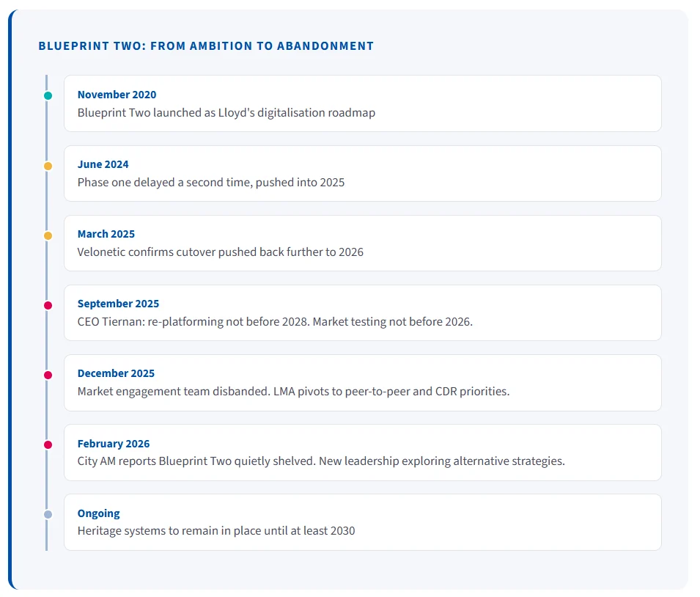
Task: Click 'City AM reports Blueprint Two quietly shelved' text
Action: [x=196, y=461]
